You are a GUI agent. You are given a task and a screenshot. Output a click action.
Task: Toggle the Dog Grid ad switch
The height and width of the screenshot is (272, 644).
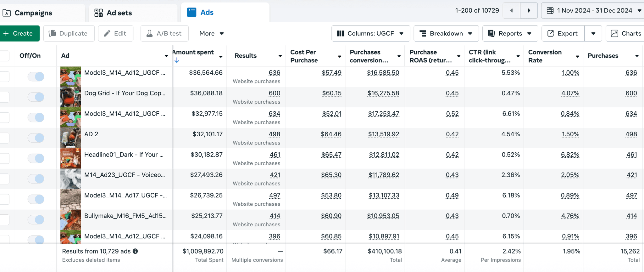(x=36, y=97)
